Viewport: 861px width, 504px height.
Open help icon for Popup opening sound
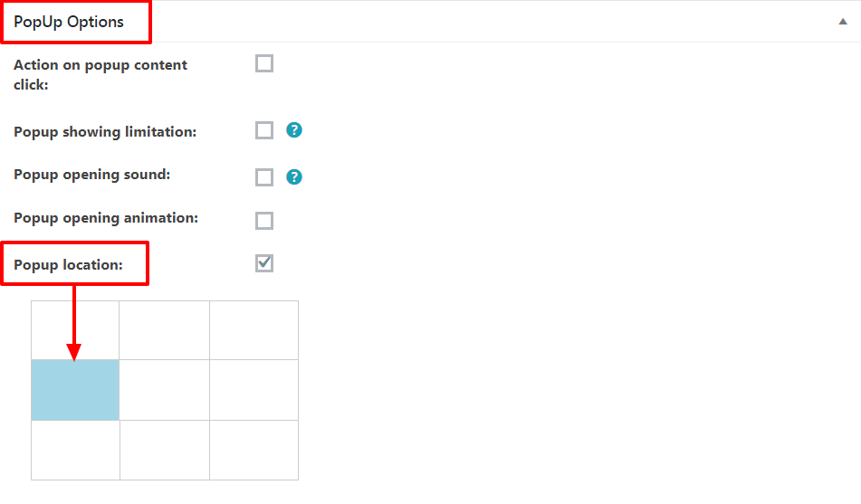click(x=293, y=176)
